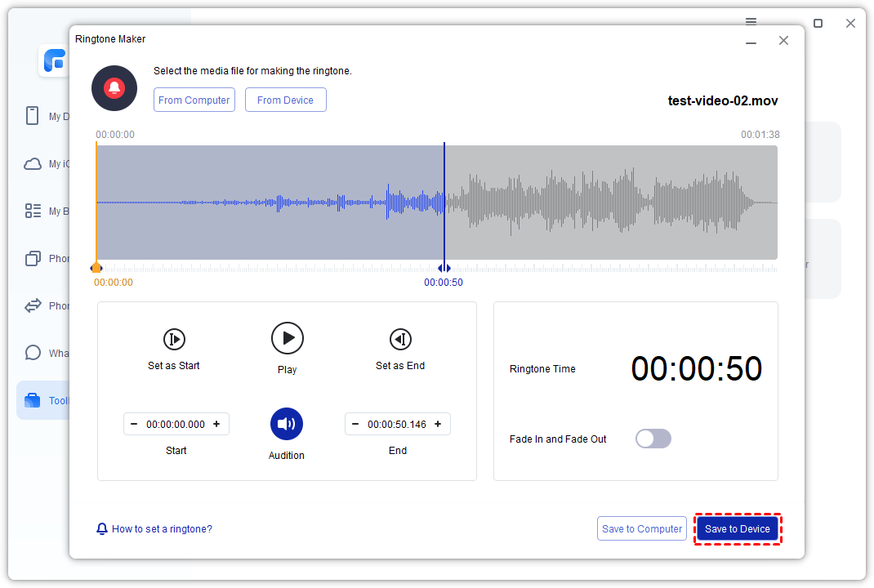Open the cloud icon in sidebar
The image size is (874, 588).
tap(33, 163)
